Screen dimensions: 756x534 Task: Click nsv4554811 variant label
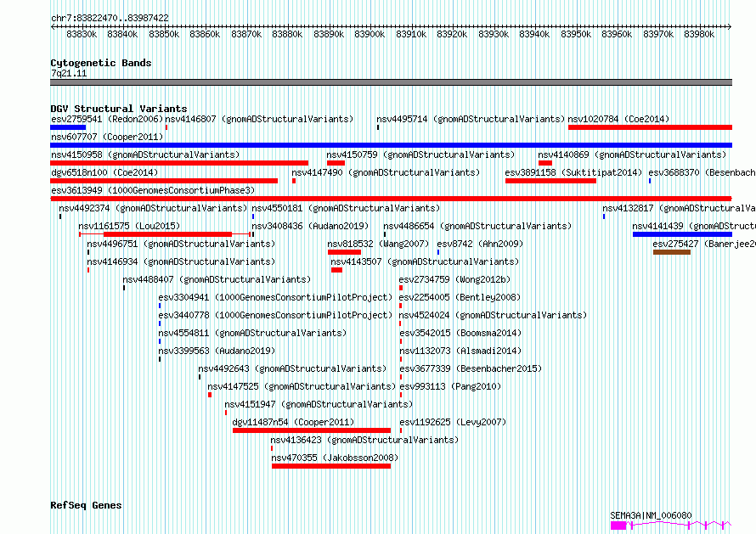[252, 333]
